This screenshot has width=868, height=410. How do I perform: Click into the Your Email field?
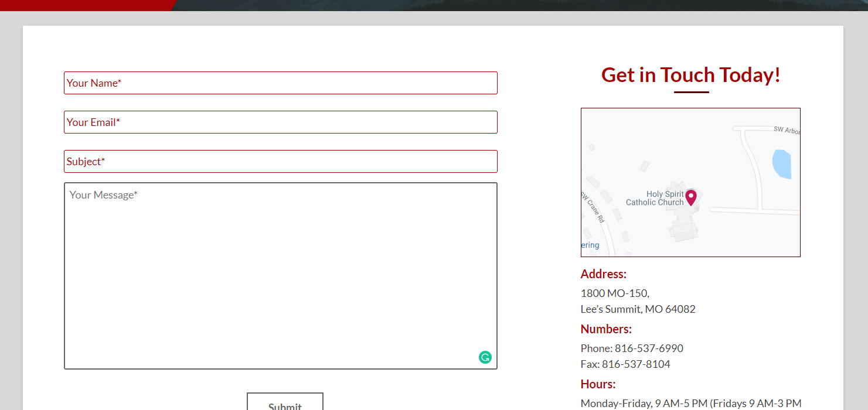[280, 122]
